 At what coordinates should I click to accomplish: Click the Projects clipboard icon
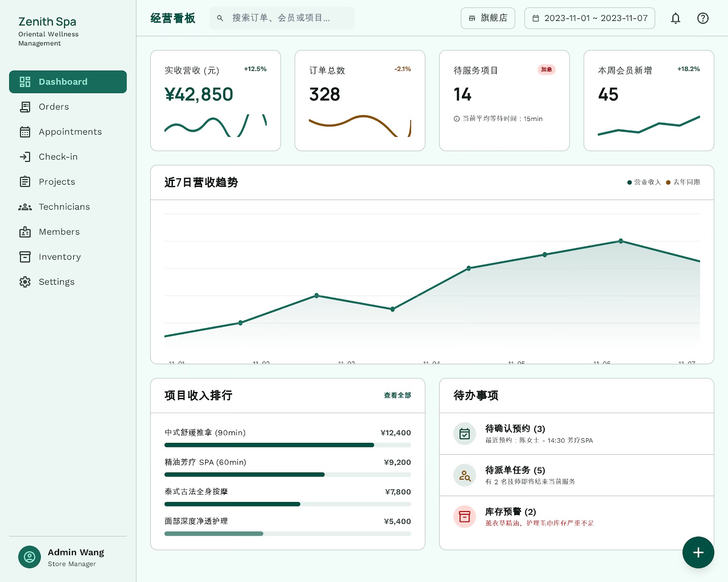coord(25,182)
